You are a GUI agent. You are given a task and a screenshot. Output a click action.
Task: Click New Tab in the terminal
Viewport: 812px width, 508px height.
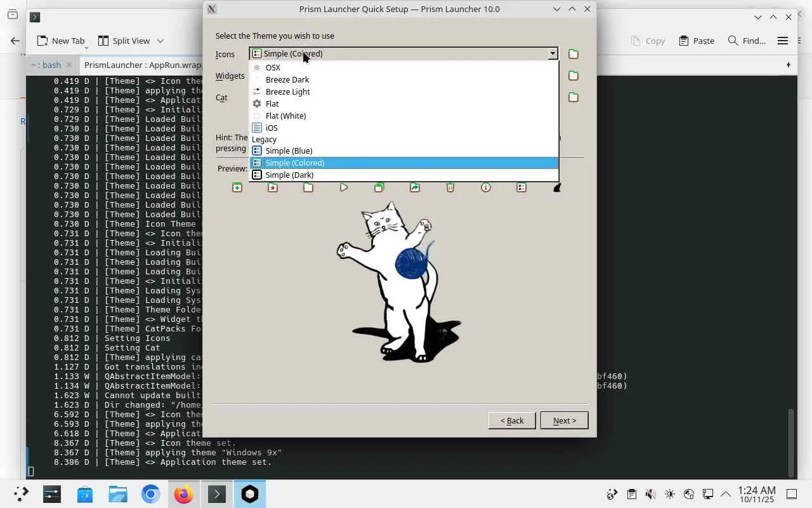click(x=61, y=41)
